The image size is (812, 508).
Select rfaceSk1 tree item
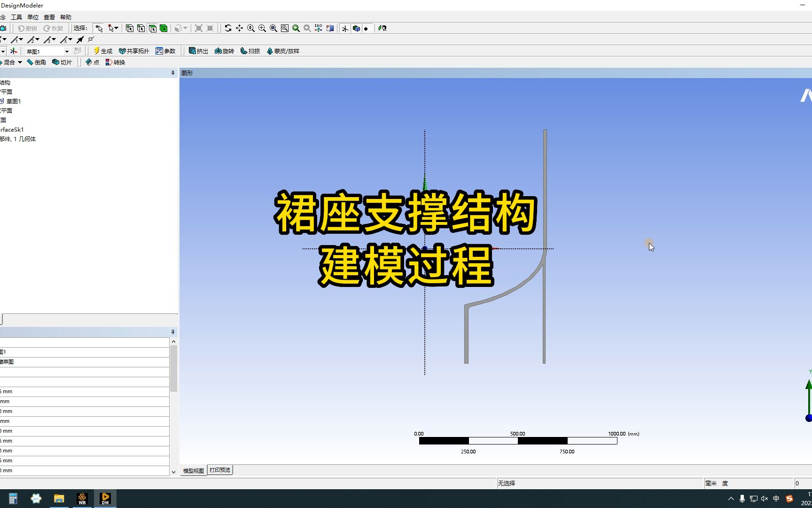[12, 129]
